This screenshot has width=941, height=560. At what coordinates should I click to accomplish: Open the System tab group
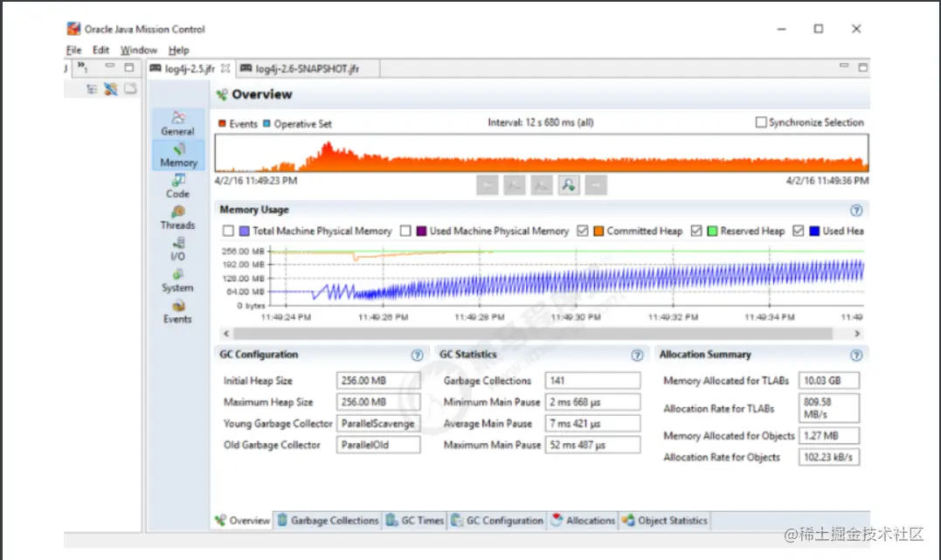tap(177, 280)
